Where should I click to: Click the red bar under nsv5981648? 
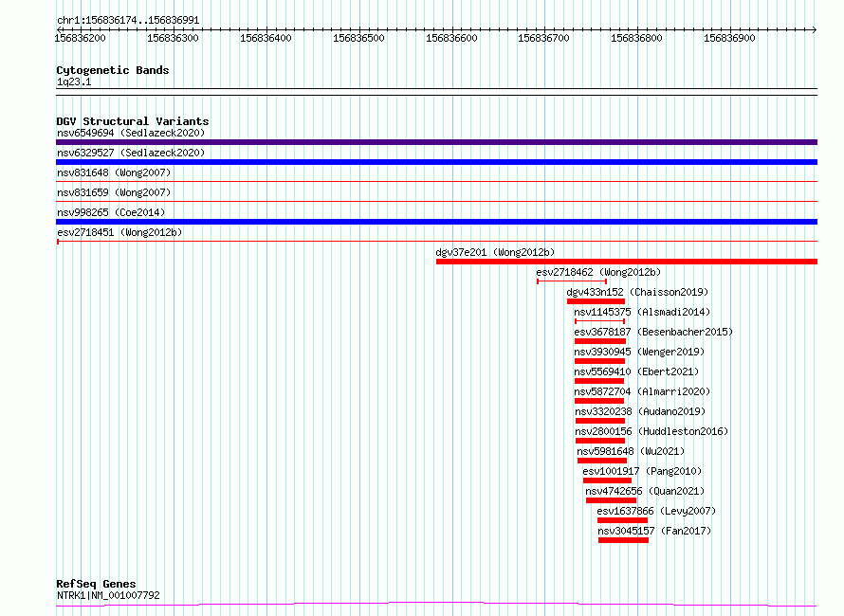(602, 461)
